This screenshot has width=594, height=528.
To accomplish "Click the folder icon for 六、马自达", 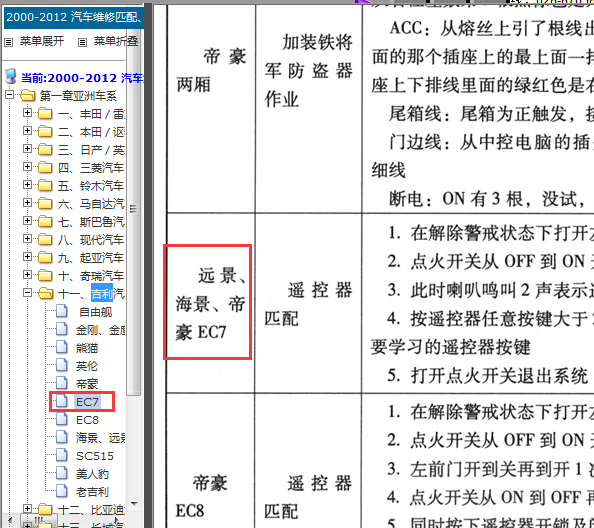I will [45, 203].
